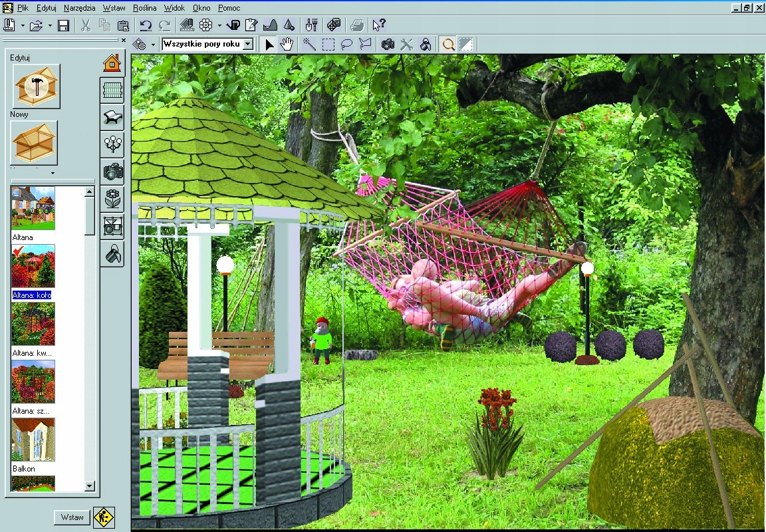
Task: Switch to the flower plants tab
Action: click(112, 198)
